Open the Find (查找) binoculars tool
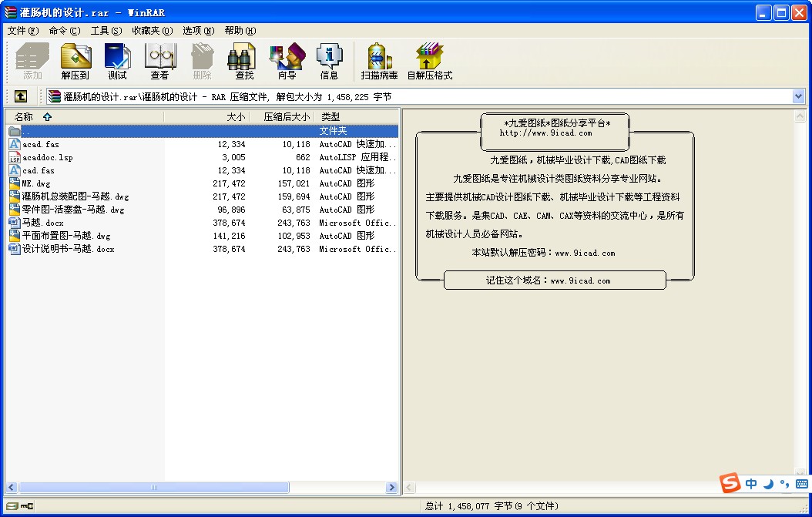Screen dimensions: 812x517 244,61
